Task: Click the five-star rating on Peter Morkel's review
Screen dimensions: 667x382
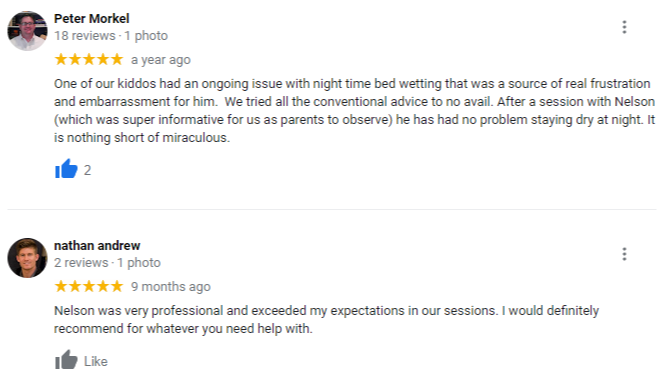Action: tap(89, 59)
